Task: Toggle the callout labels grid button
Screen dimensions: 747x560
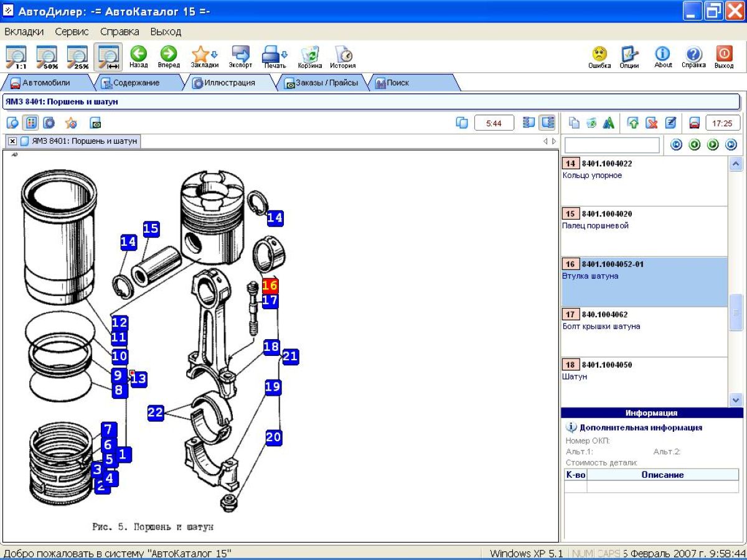Action: coord(31,123)
